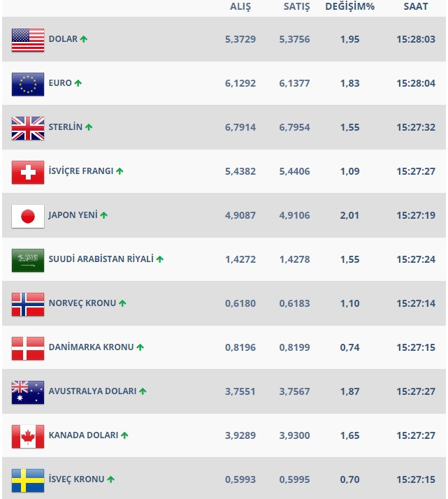
Task: Open the EURO currency link
Action: click(x=60, y=83)
